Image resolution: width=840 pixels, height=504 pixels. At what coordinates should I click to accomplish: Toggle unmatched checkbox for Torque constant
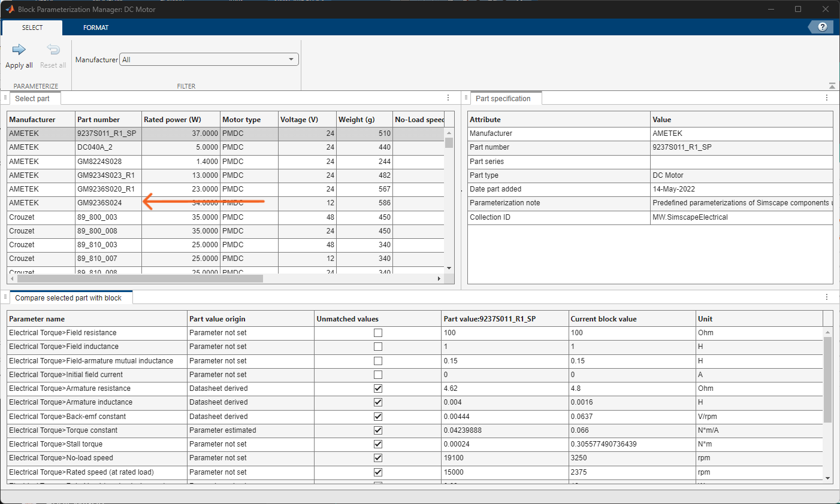tap(377, 430)
